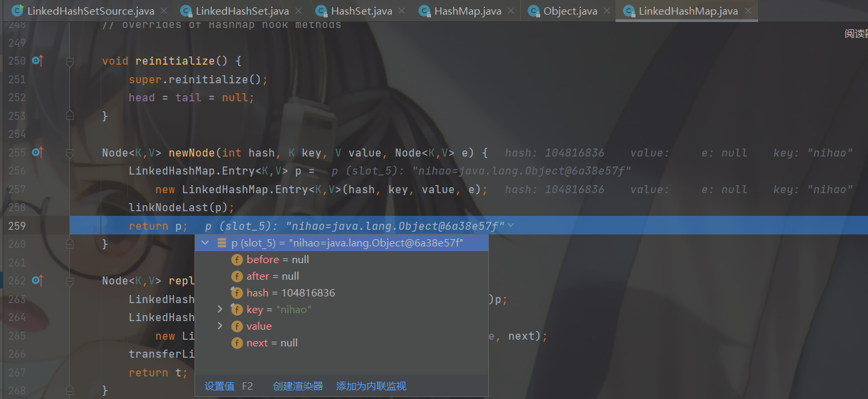Image resolution: width=868 pixels, height=399 pixels.
Task: Close the Object.java tab
Action: click(x=606, y=11)
